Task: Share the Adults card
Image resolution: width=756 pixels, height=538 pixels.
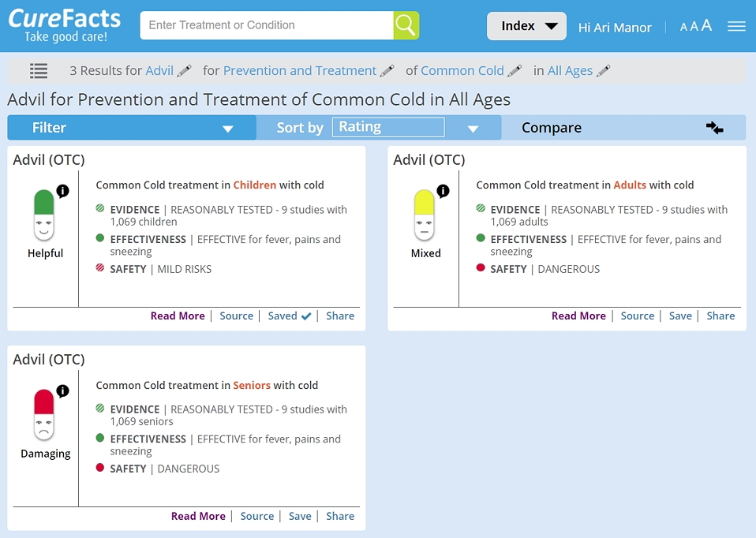Action: [x=720, y=316]
